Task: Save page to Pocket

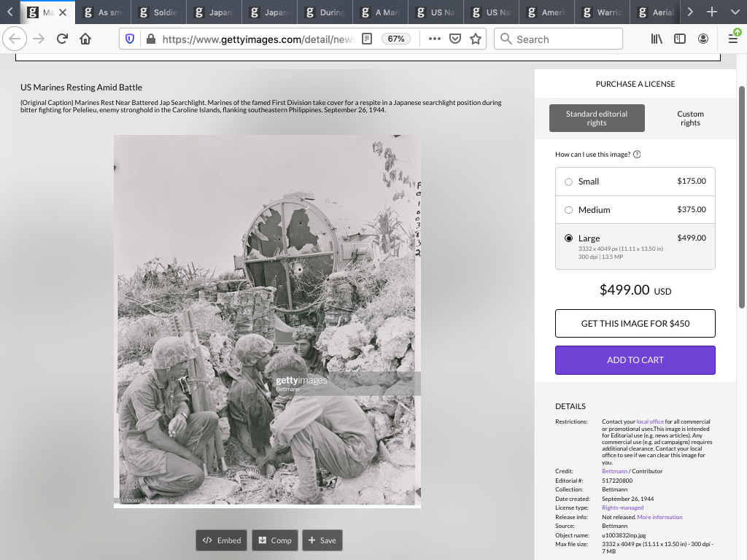Action: tap(455, 39)
